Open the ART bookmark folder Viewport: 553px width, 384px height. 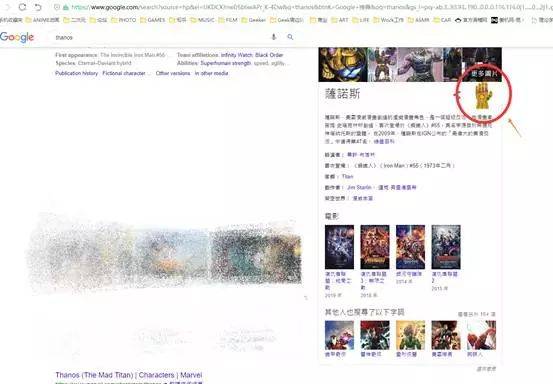coord(340,20)
